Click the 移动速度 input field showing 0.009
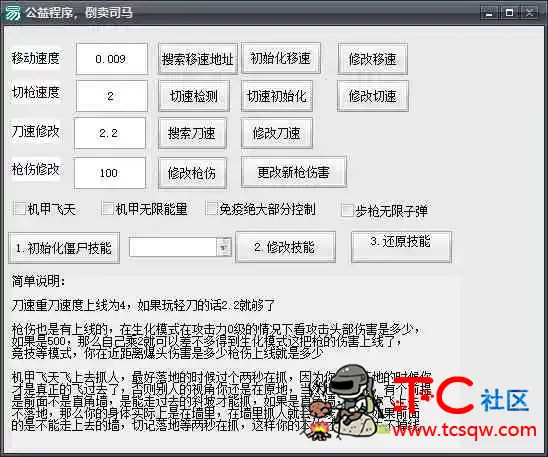Screen dimensions: 548x457 111,59
